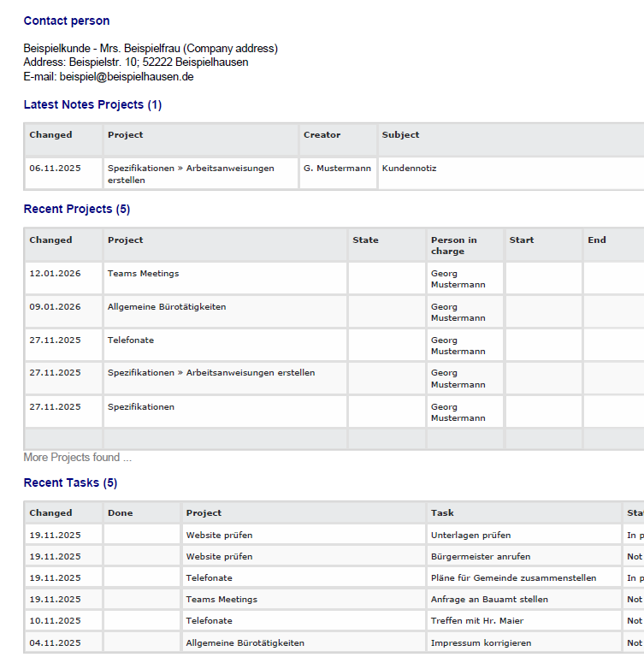Click the "Done" column header in tasks table
The image size is (644, 663).
[120, 512]
